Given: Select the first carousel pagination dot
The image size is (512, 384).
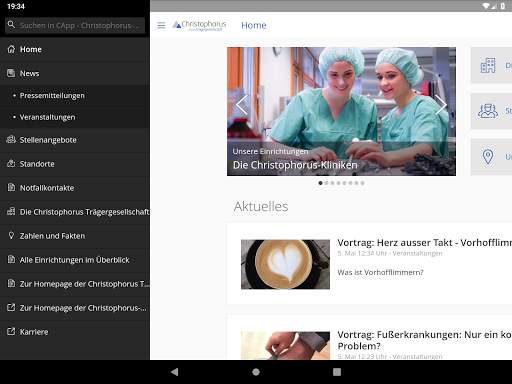Looking at the screenshot, I should 320,183.
